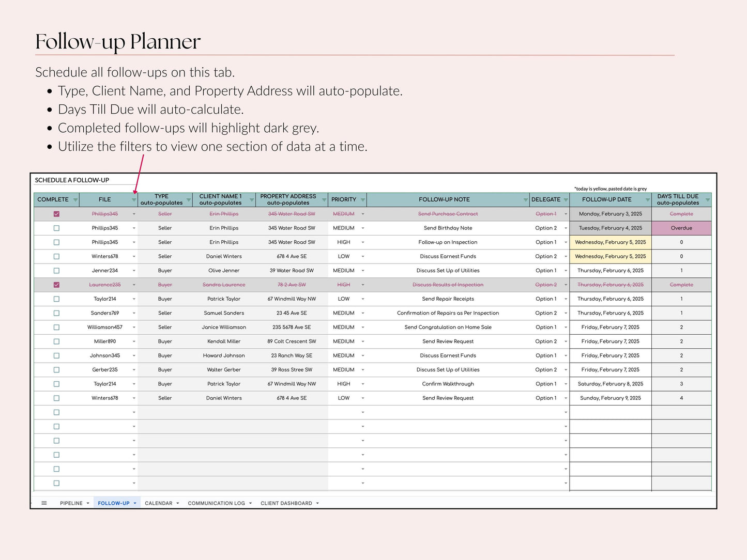Click the TYPE column filter icon
Viewport: 747px width, 560px height.
(x=189, y=200)
